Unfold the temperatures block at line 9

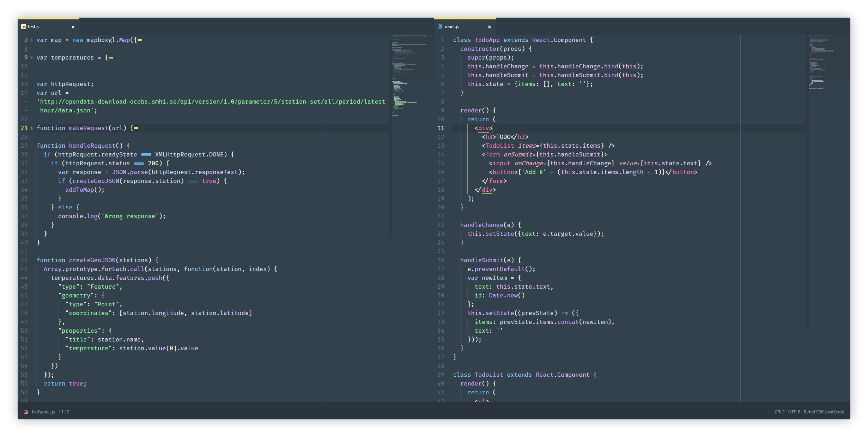click(32, 58)
